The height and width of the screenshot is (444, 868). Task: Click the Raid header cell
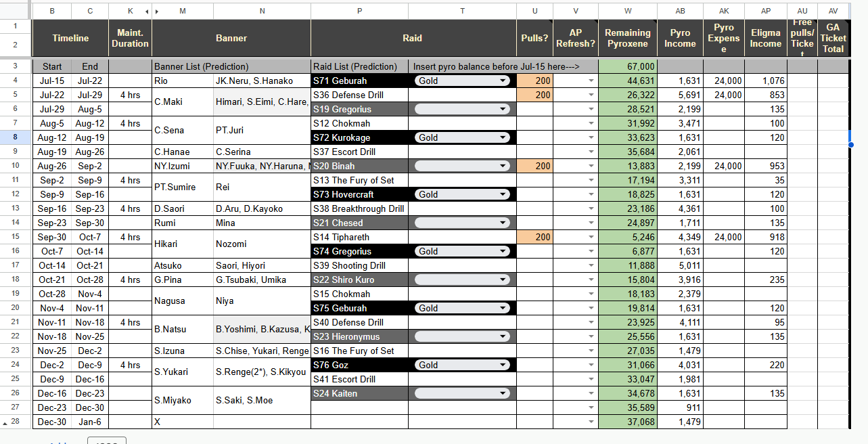coord(412,38)
